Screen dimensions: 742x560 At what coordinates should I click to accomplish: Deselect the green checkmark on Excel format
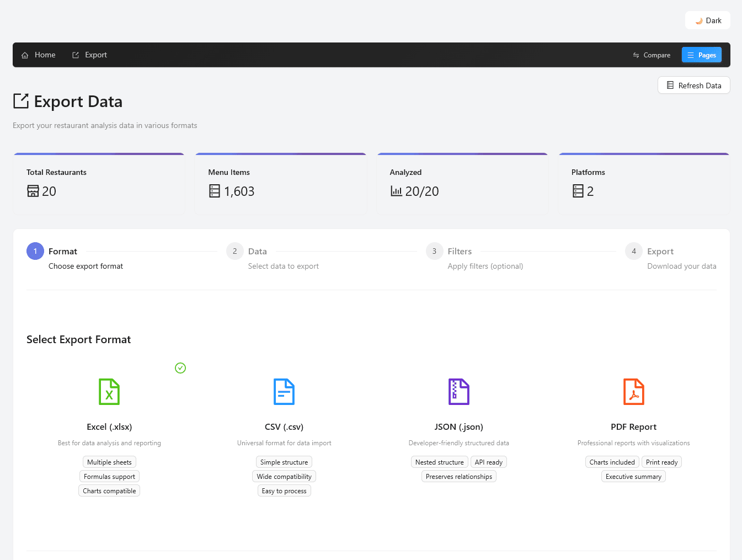click(x=180, y=368)
